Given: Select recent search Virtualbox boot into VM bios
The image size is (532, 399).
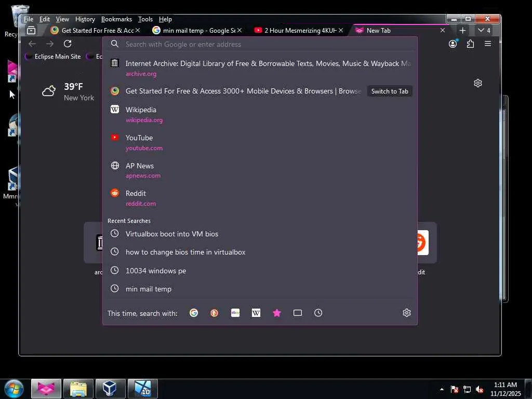Looking at the screenshot, I should coord(260,234).
